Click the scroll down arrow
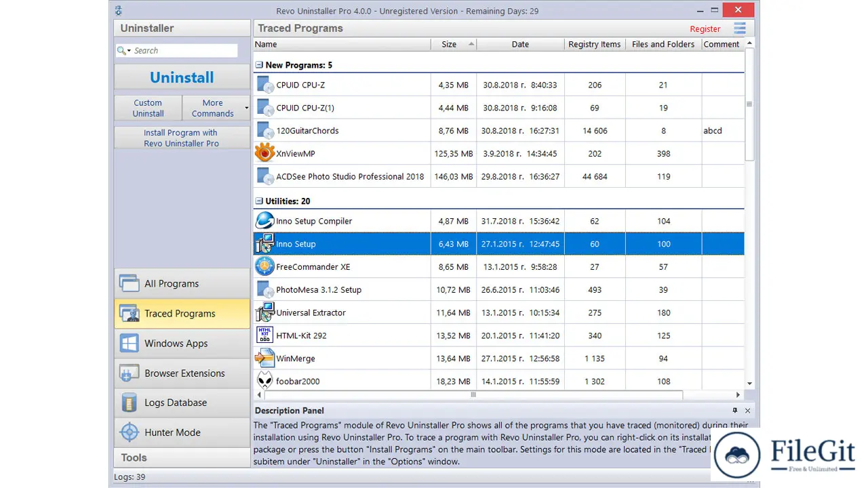 [749, 384]
